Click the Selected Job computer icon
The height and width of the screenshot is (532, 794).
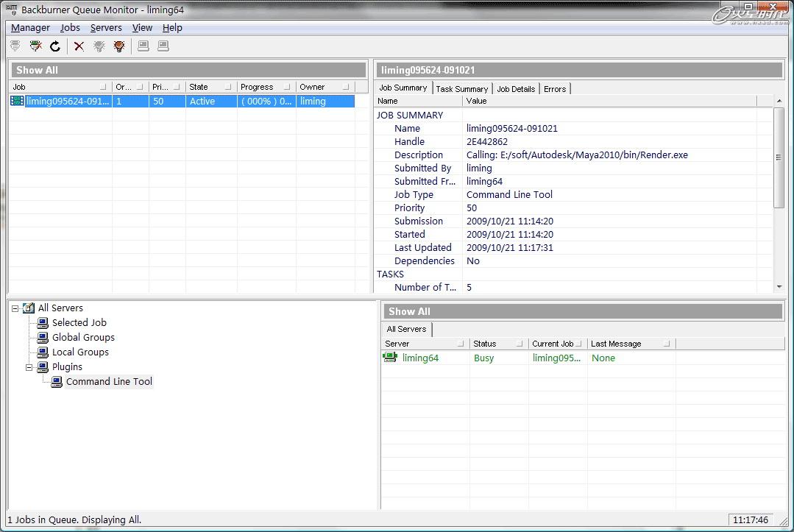pyautogui.click(x=43, y=322)
